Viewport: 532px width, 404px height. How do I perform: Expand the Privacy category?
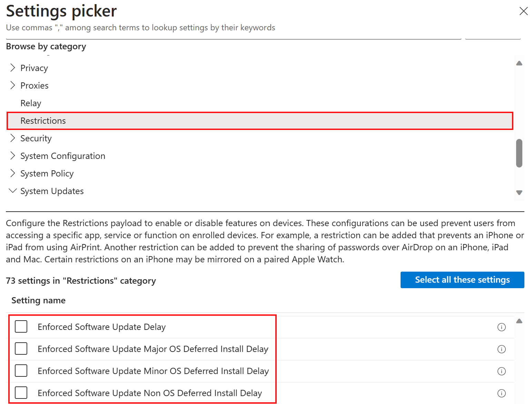click(x=13, y=68)
